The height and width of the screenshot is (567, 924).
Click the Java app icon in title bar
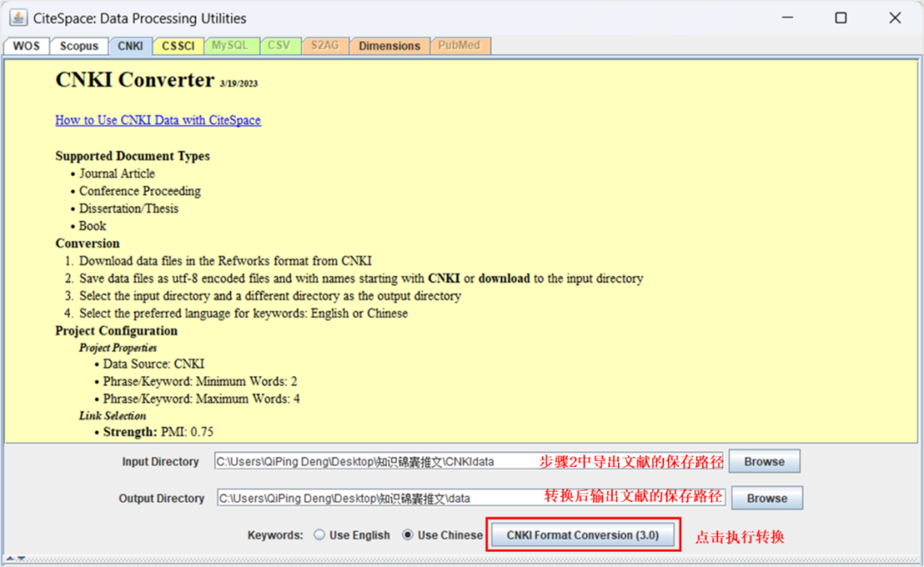(x=18, y=18)
